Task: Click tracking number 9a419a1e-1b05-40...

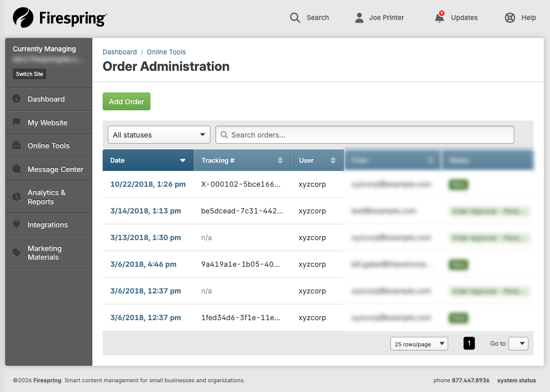Action: [240, 264]
